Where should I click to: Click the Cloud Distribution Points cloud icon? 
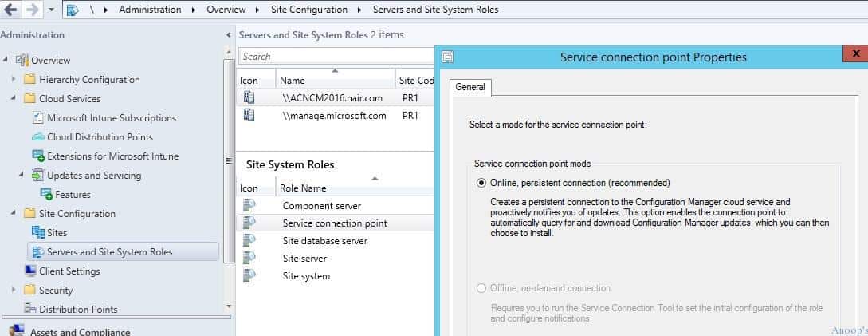point(37,137)
